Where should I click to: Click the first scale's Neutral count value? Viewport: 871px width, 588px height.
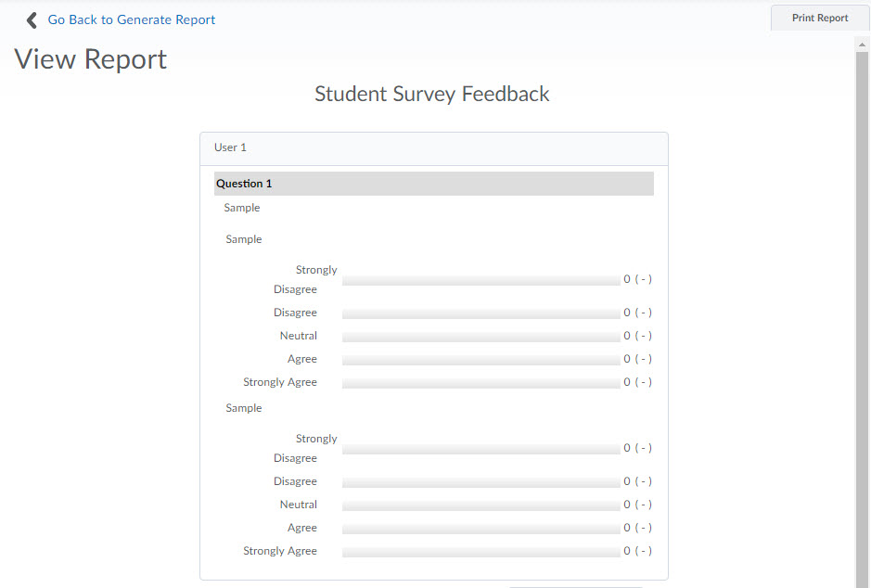[627, 336]
